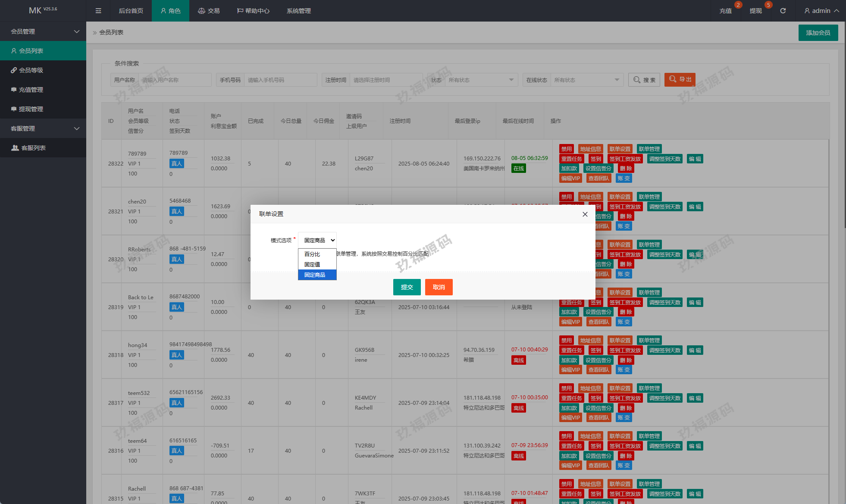Switch to the 交易 top menu
Image resolution: width=846 pixels, height=504 pixels.
(209, 11)
